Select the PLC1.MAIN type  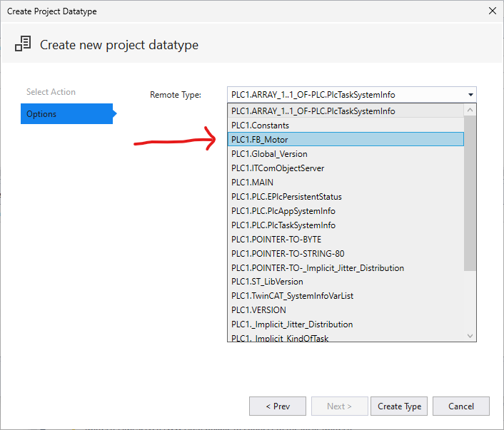(346, 183)
